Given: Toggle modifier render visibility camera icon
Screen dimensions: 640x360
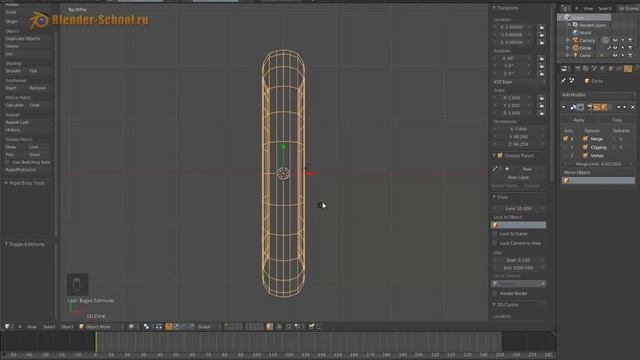Looking at the screenshot, I should (x=589, y=107).
